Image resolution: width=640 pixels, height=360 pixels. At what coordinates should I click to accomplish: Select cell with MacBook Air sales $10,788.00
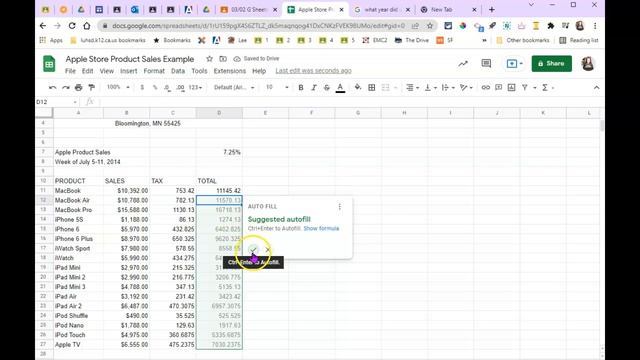point(127,200)
